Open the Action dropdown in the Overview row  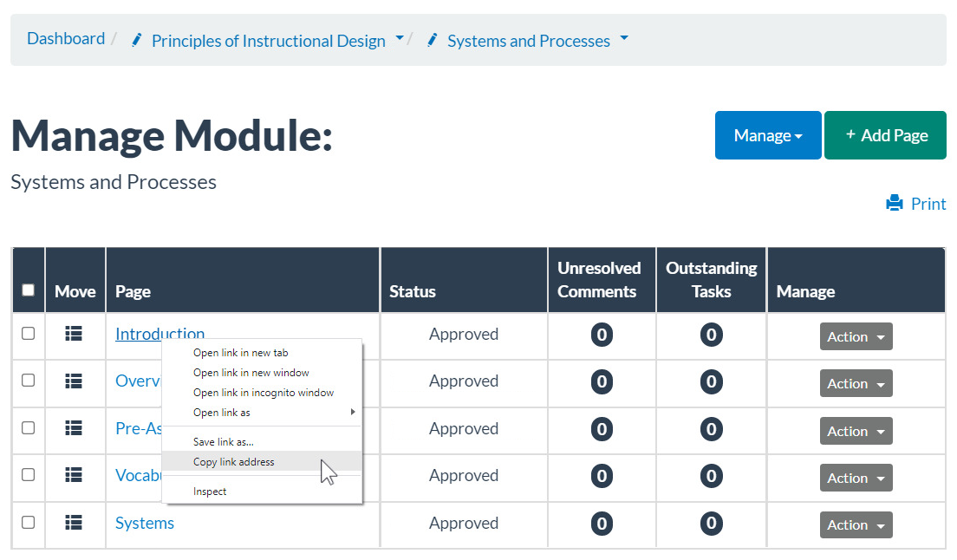click(856, 383)
